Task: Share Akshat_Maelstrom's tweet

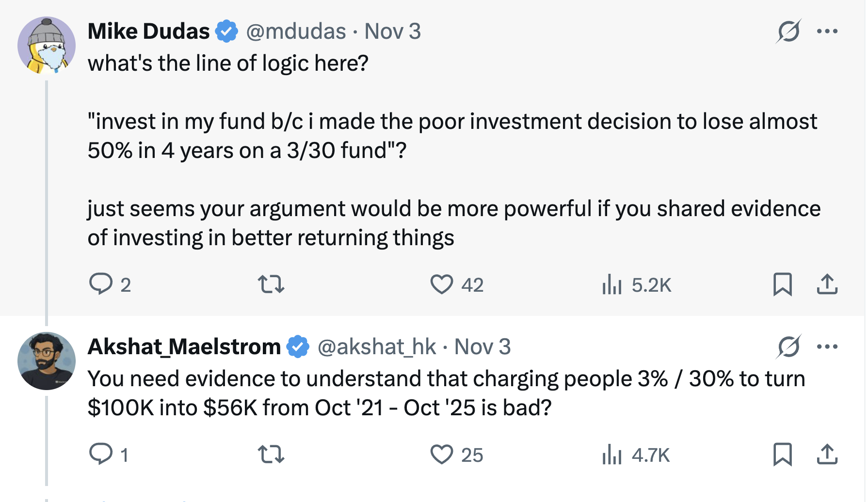Action: (827, 455)
